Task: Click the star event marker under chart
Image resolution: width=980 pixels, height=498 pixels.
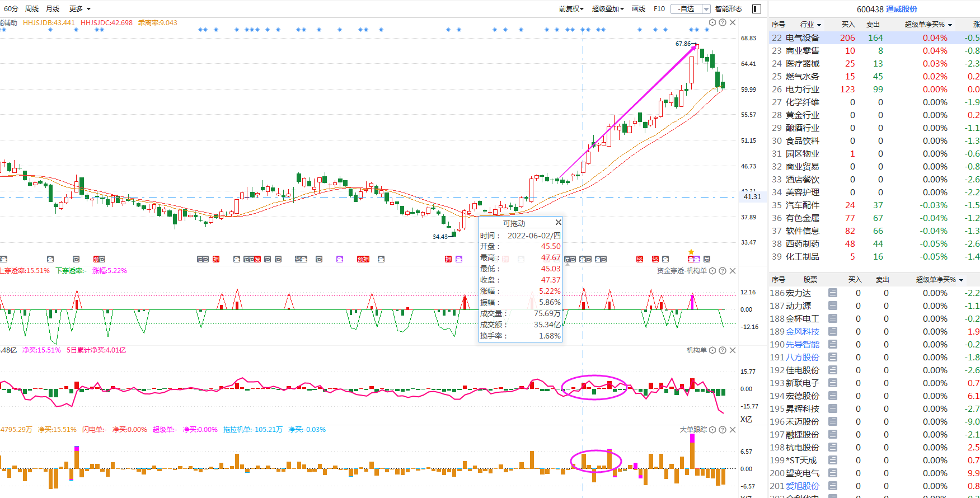Action: point(691,252)
